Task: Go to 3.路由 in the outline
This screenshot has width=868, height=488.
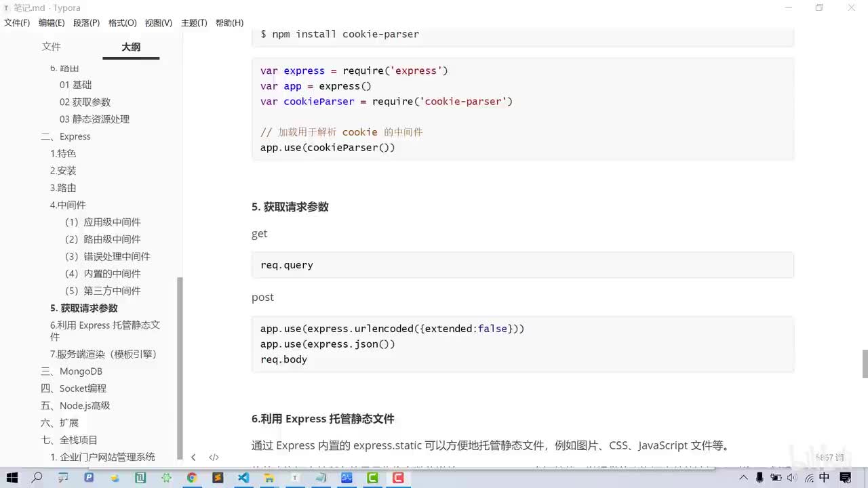Action: (63, 188)
